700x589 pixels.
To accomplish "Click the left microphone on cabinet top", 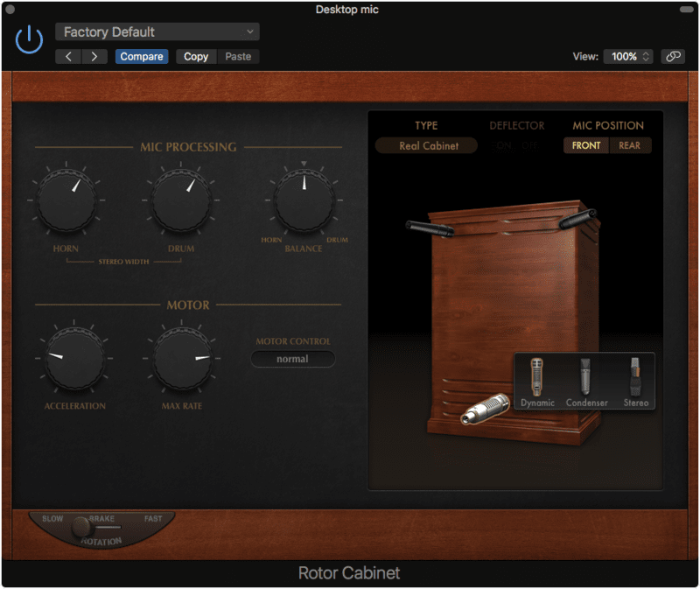I will tap(429, 229).
